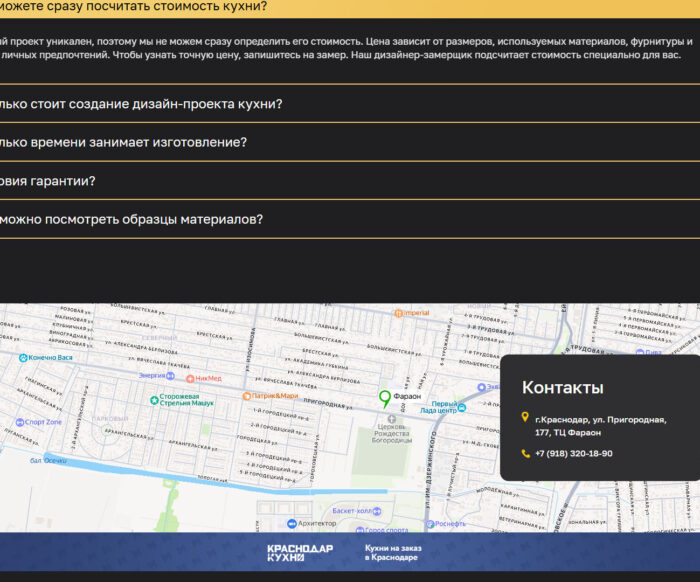Click the Сторожевая Стрельня Машук map icon
Viewport: 700px width, 582px height.
pos(152,398)
